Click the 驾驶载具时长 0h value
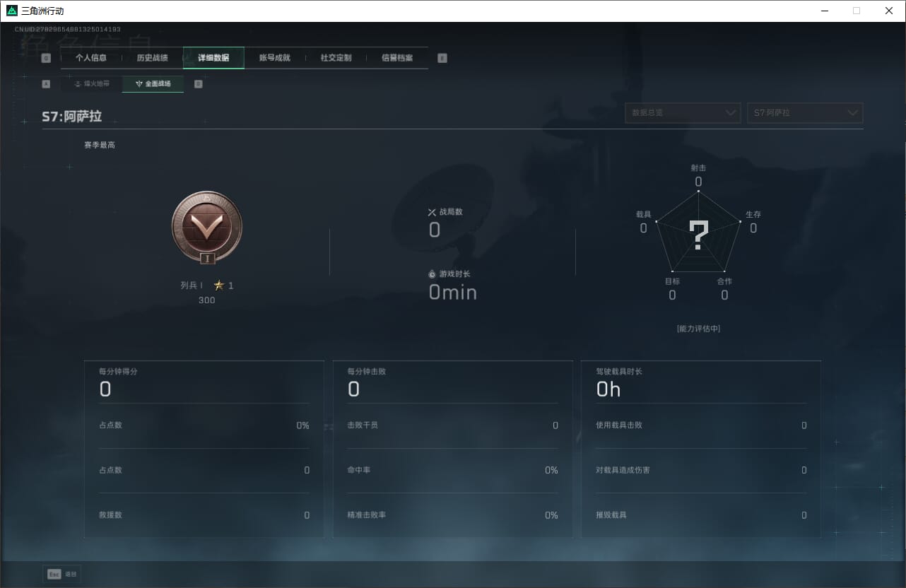This screenshot has height=588, width=906. (x=608, y=389)
